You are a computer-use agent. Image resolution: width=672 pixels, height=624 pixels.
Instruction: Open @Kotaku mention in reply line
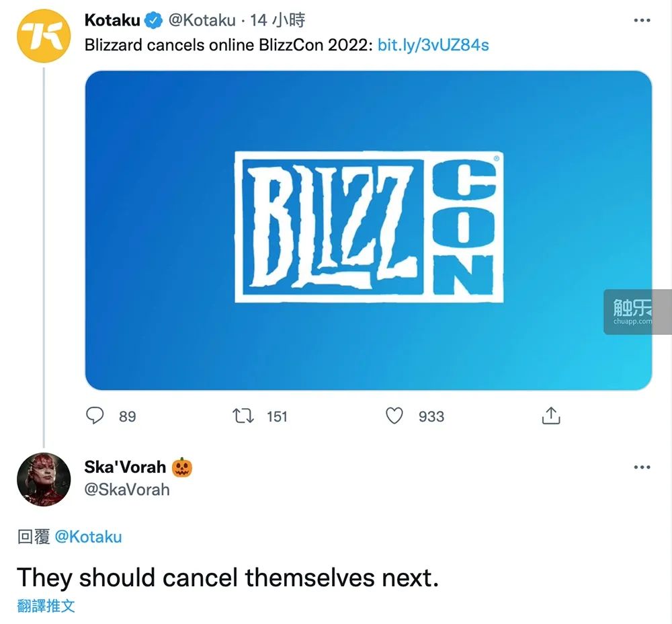click(x=88, y=537)
